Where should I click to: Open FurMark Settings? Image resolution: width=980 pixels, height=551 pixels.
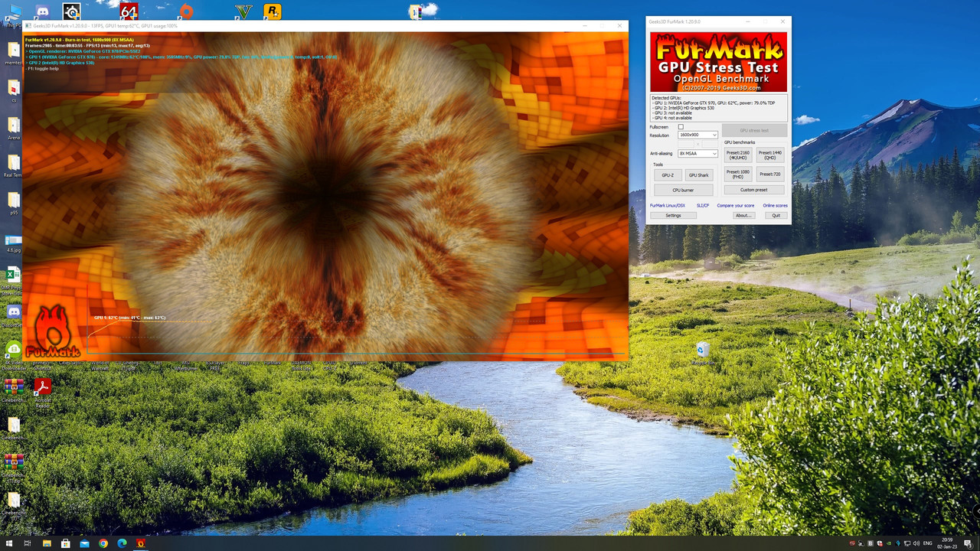click(673, 216)
